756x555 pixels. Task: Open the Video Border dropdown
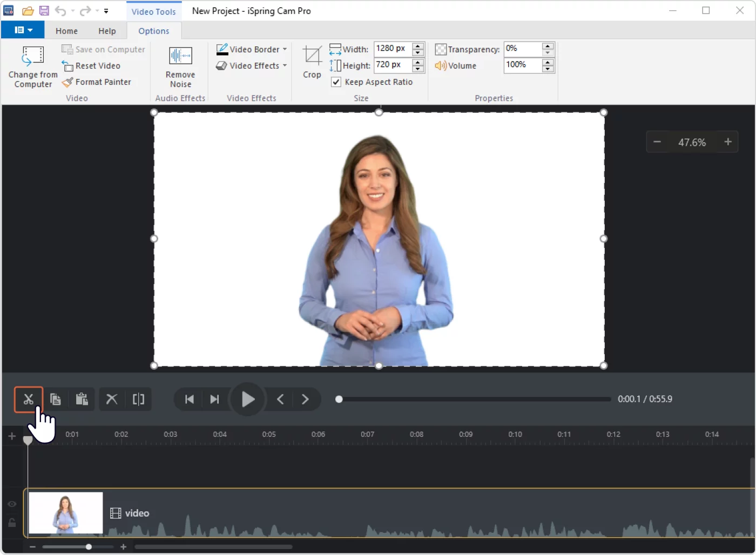[x=252, y=49]
